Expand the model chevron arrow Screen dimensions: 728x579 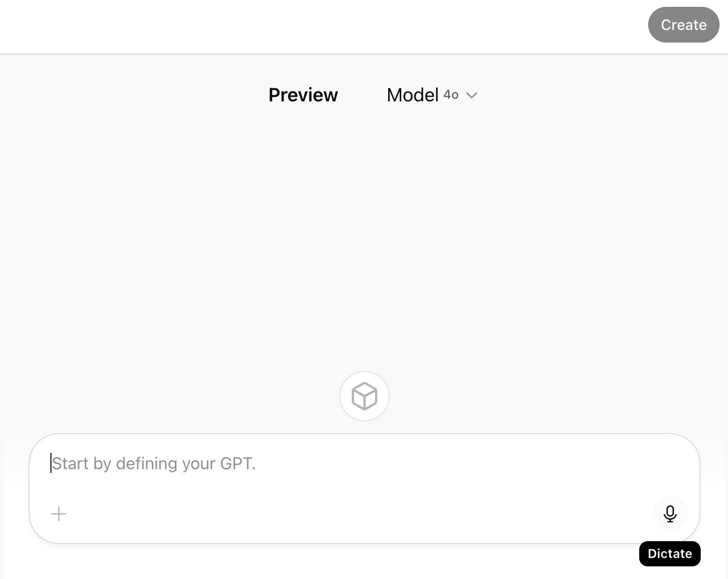[472, 95]
